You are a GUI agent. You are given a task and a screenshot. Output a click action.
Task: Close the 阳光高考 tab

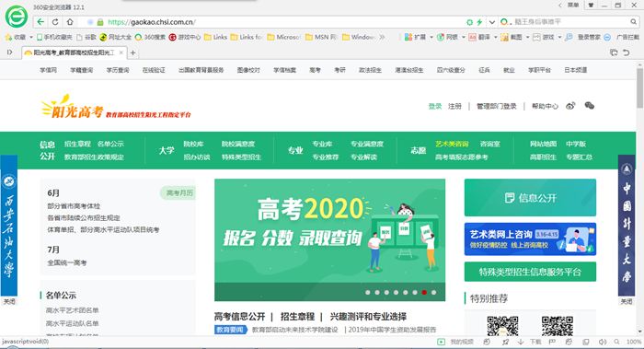tap(121, 52)
